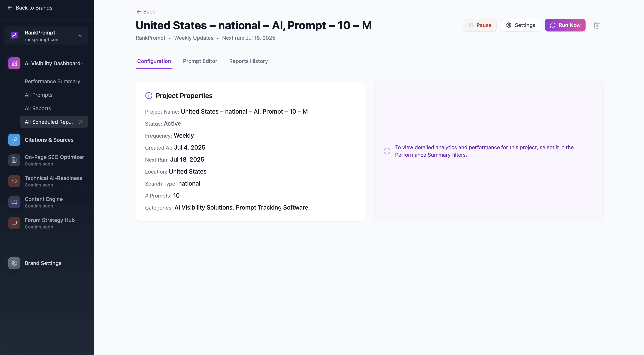Open the Reports History tab

click(x=248, y=61)
